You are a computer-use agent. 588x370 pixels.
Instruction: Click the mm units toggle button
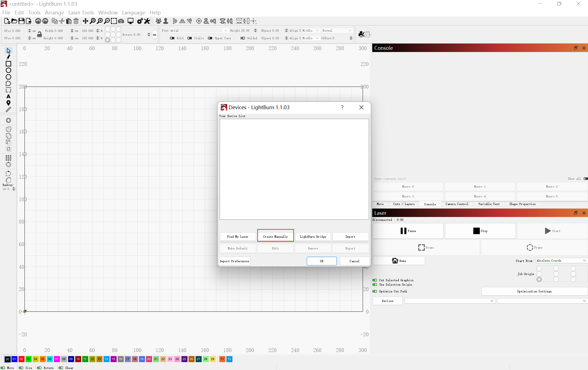[x=155, y=35]
